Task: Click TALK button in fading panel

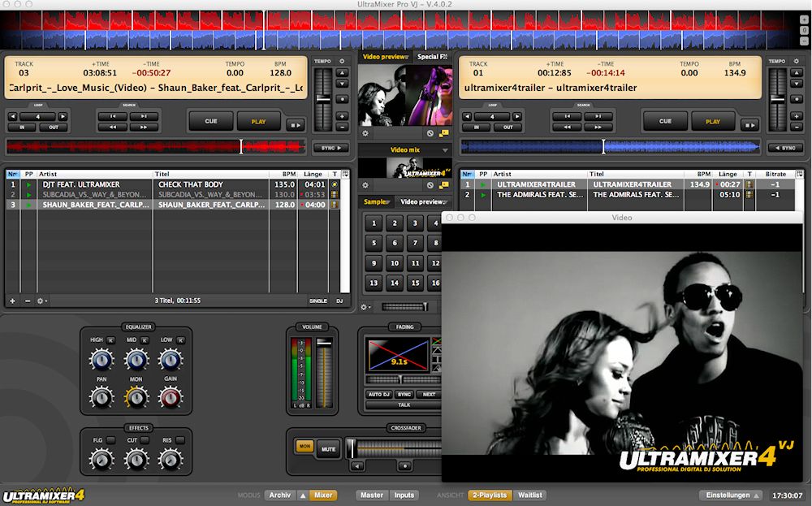Action: pos(404,405)
